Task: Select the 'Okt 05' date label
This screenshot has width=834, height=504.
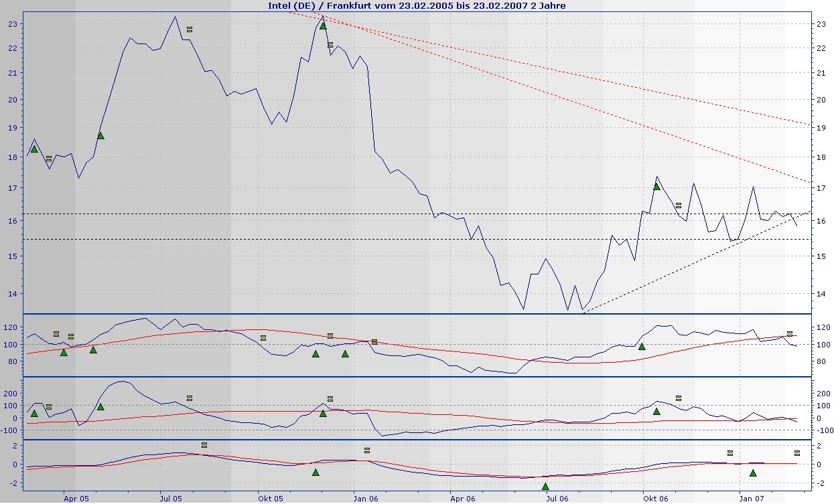Action: (x=272, y=498)
